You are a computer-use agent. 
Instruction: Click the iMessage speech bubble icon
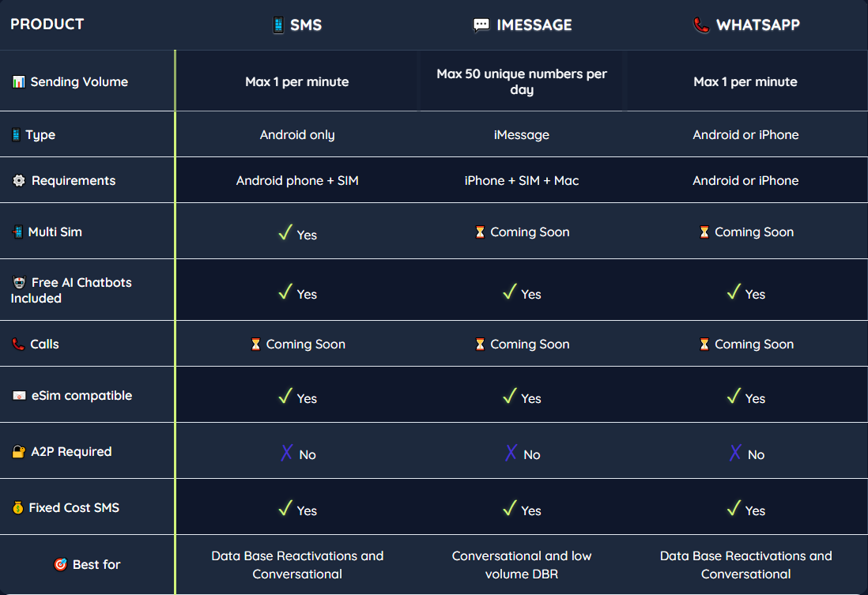pos(481,25)
